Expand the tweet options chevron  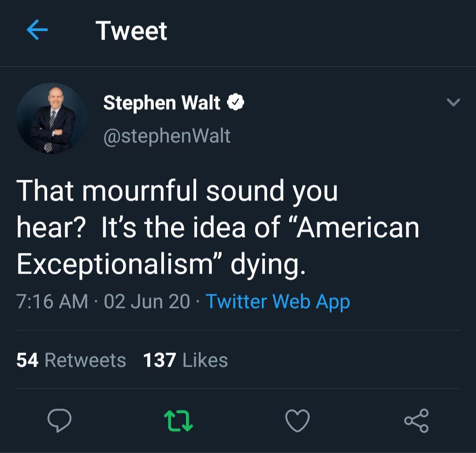point(453,103)
